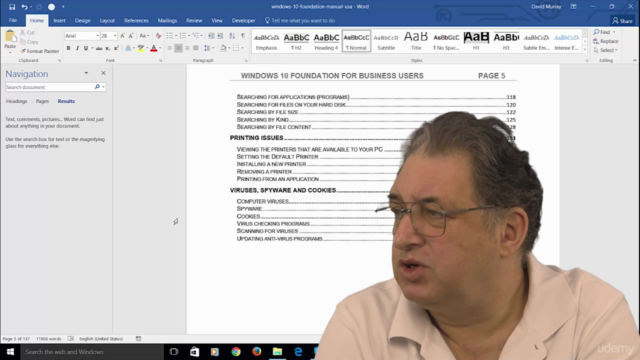
Task: Click the text highlight color button
Action: point(141,48)
